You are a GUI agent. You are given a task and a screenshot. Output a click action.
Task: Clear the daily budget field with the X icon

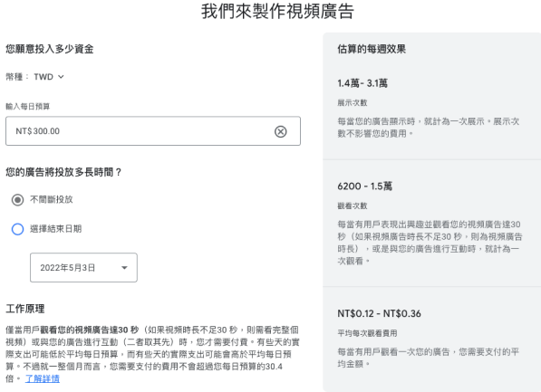pos(281,131)
